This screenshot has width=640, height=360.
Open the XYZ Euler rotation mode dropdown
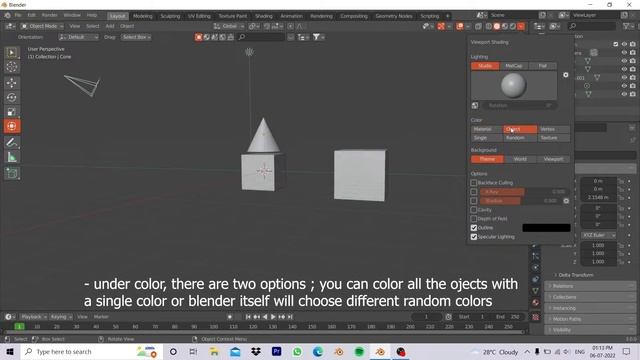tap(599, 236)
